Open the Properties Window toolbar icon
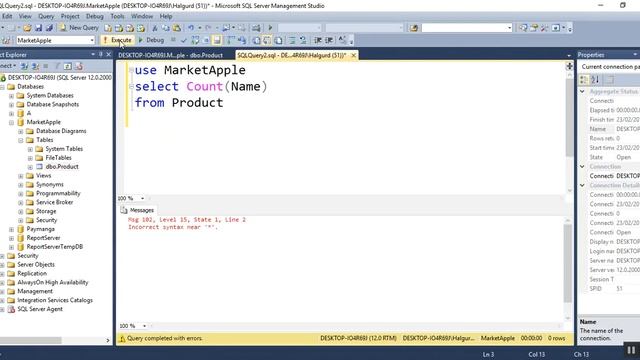 click(x=534, y=28)
